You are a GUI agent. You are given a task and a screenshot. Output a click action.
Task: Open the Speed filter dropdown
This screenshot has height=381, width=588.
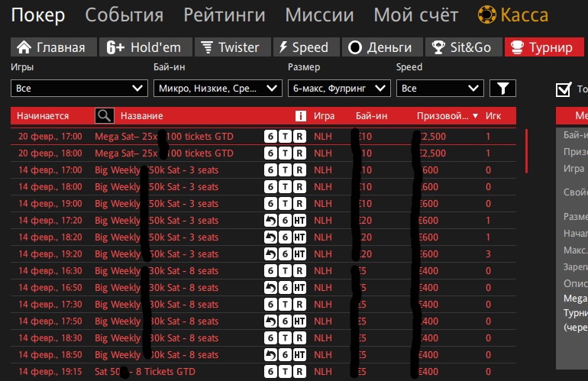[440, 89]
